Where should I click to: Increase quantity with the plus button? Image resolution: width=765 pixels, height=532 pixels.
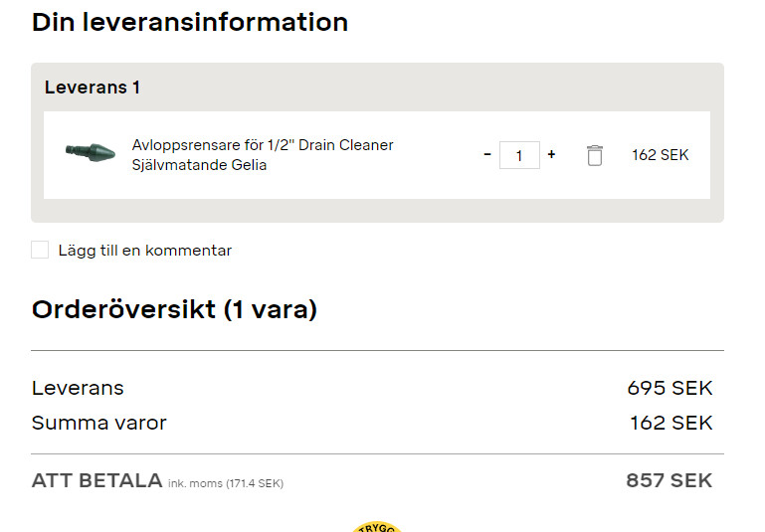(551, 155)
